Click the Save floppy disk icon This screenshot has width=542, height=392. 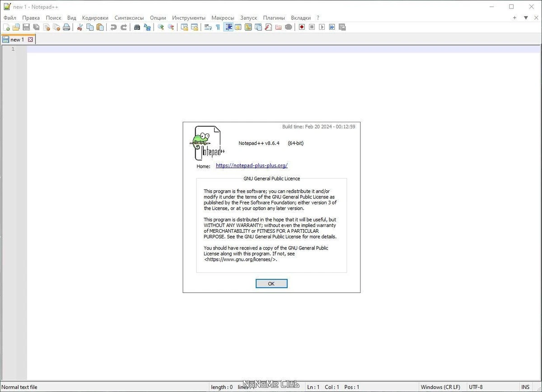[26, 27]
